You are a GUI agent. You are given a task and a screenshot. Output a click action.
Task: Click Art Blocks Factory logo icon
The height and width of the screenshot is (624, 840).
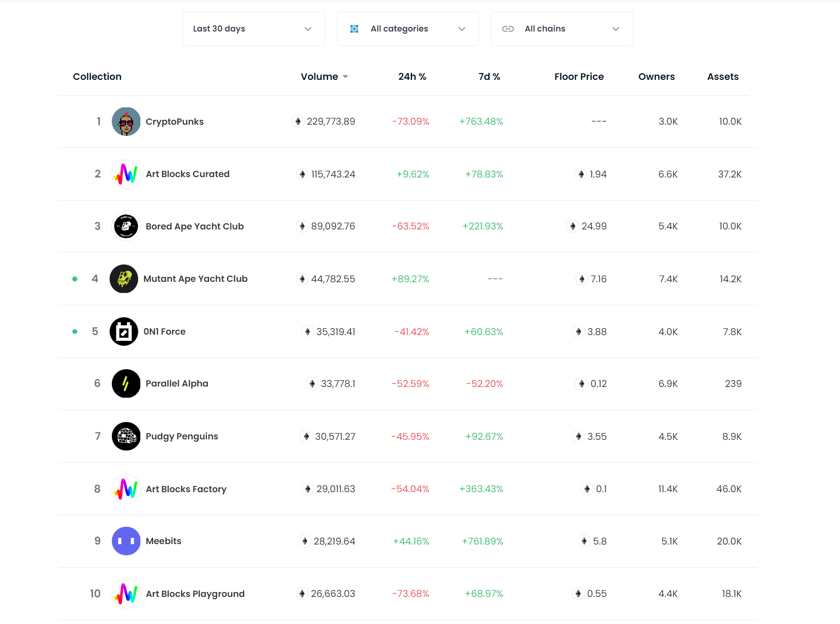[x=126, y=489]
